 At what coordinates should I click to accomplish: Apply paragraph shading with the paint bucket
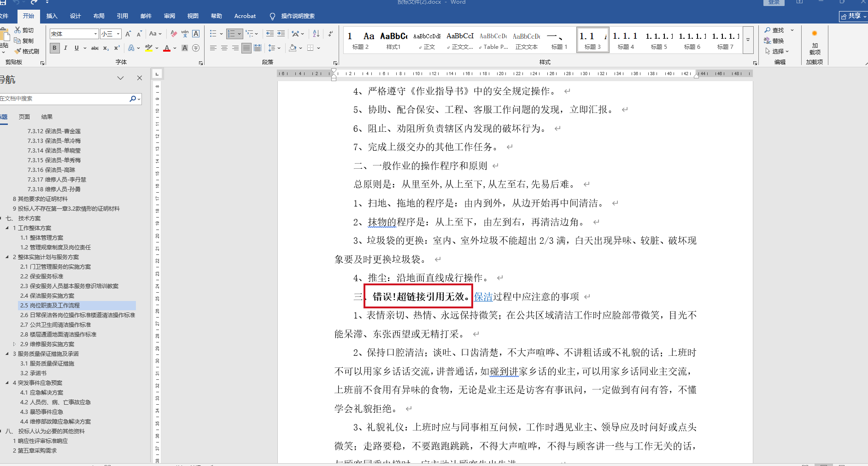(x=293, y=48)
